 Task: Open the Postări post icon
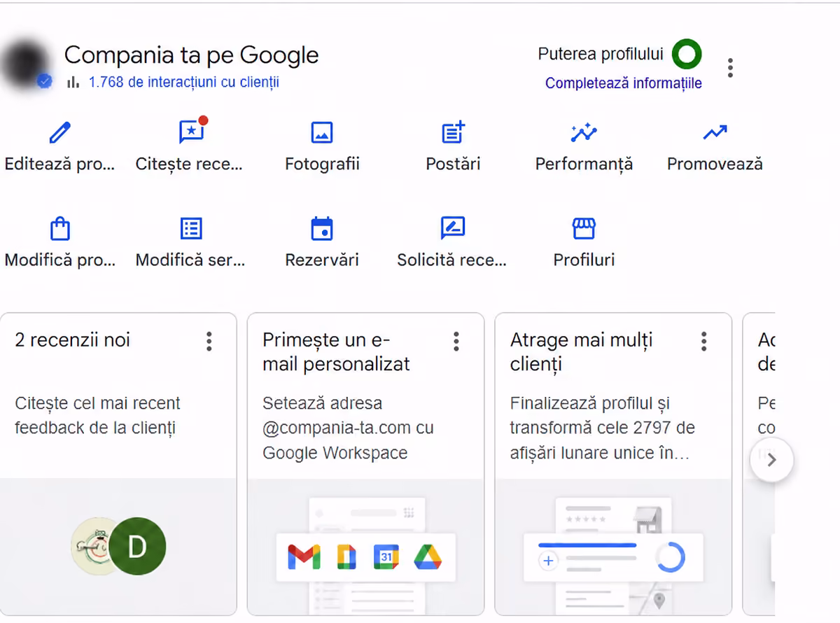click(x=454, y=132)
